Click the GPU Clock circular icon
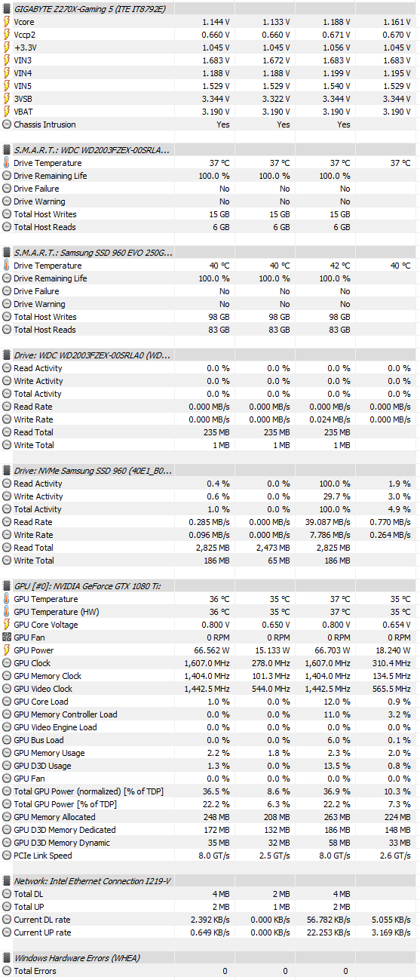 point(7,663)
